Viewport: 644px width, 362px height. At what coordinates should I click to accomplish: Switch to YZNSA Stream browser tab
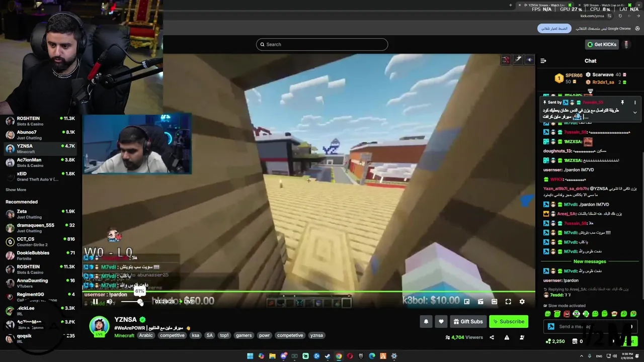(544, 5)
